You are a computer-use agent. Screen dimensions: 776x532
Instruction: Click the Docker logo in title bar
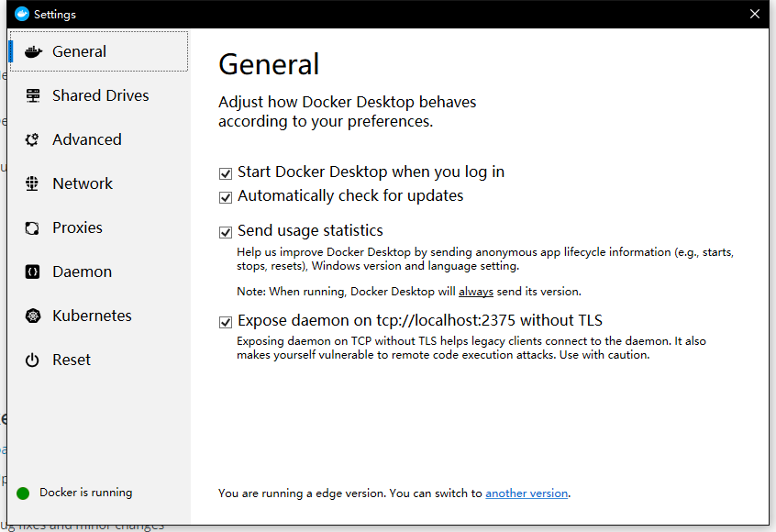coord(22,14)
